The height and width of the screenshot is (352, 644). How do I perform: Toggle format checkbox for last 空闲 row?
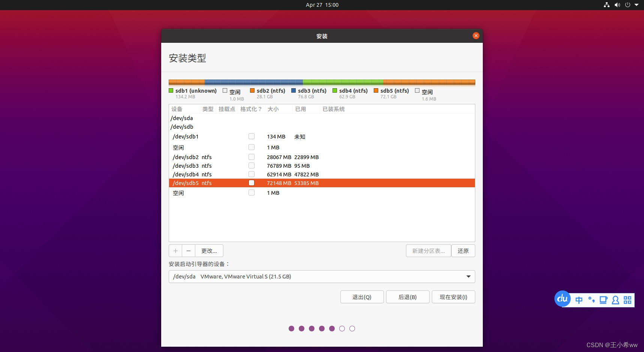pyautogui.click(x=252, y=193)
